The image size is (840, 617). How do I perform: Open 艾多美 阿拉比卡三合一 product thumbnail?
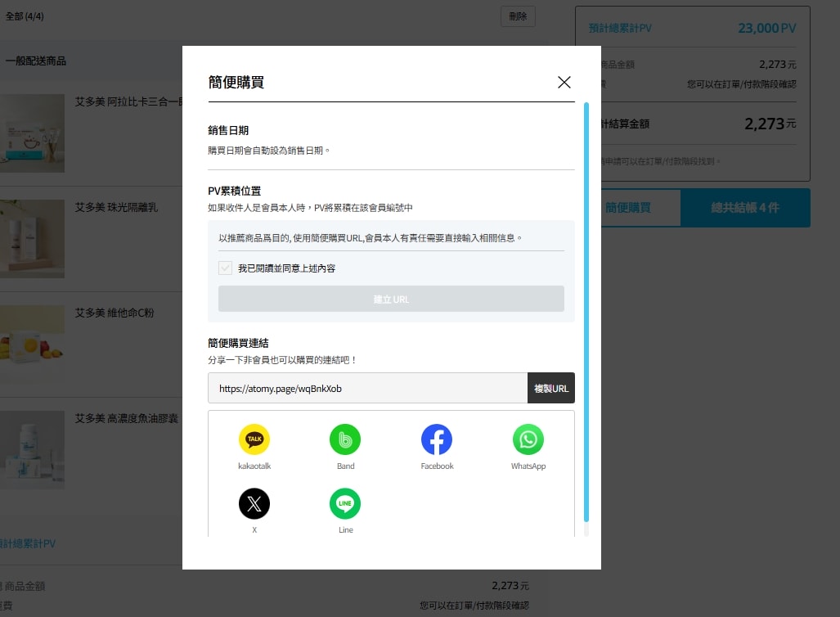click(x=32, y=133)
